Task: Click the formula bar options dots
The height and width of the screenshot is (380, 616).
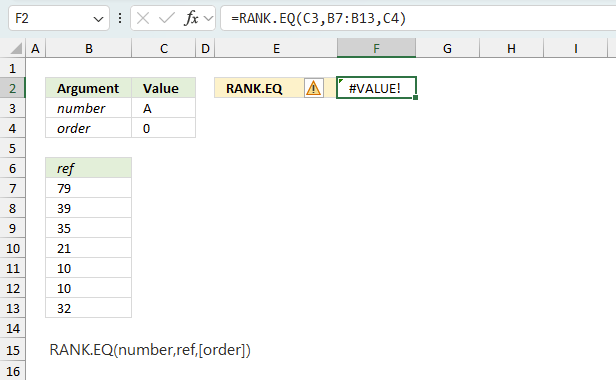Action: (x=120, y=18)
